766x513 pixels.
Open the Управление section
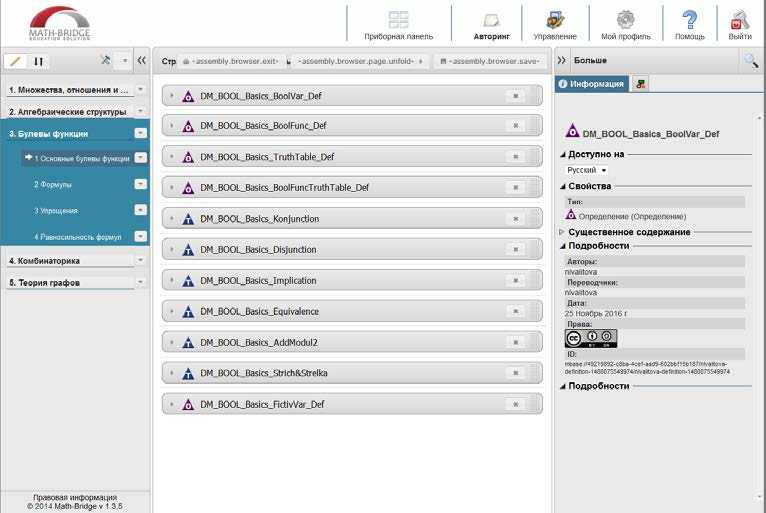coord(555,25)
